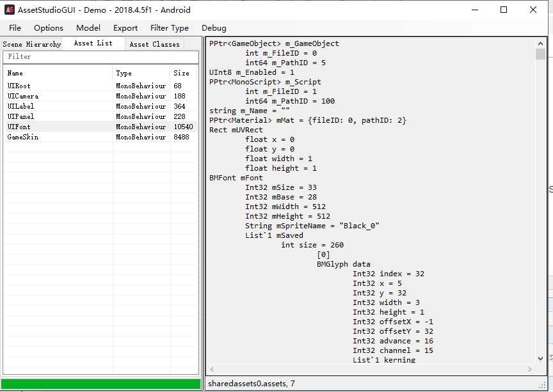Click the line UInt8 m_Enabled = 1

(x=252, y=72)
